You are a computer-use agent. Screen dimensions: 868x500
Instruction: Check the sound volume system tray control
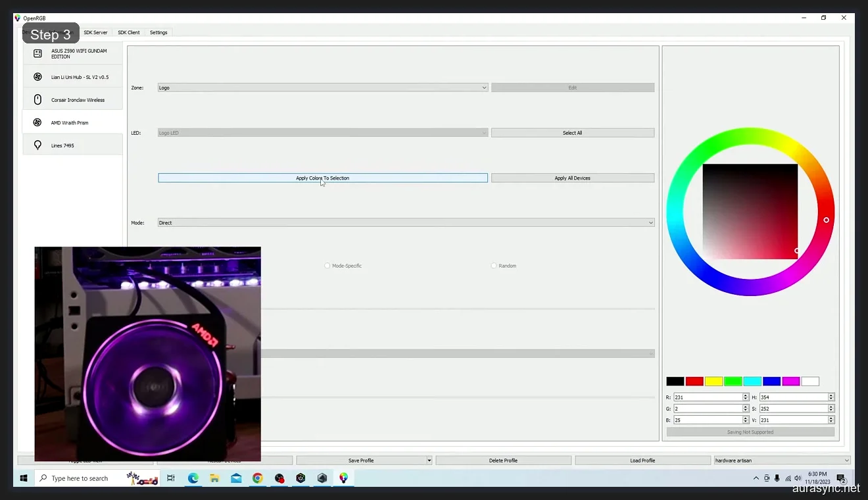coord(798,478)
